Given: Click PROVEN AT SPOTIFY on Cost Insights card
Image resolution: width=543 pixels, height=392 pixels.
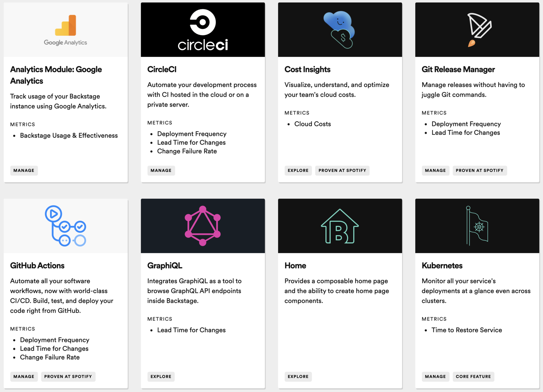Looking at the screenshot, I should tap(342, 170).
